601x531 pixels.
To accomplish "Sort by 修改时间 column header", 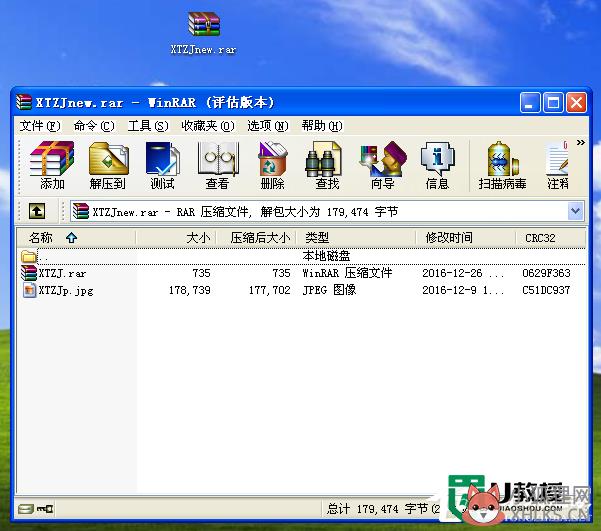I will point(466,238).
